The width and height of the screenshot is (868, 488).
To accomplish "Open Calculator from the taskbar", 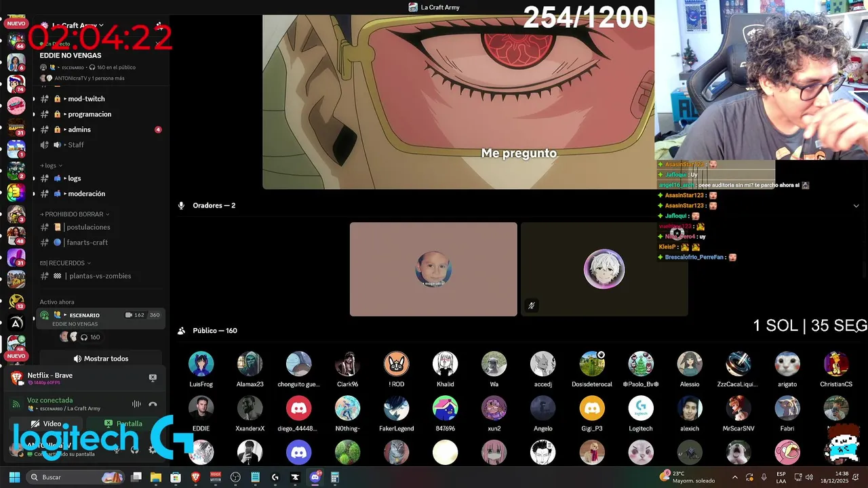I will (334, 477).
